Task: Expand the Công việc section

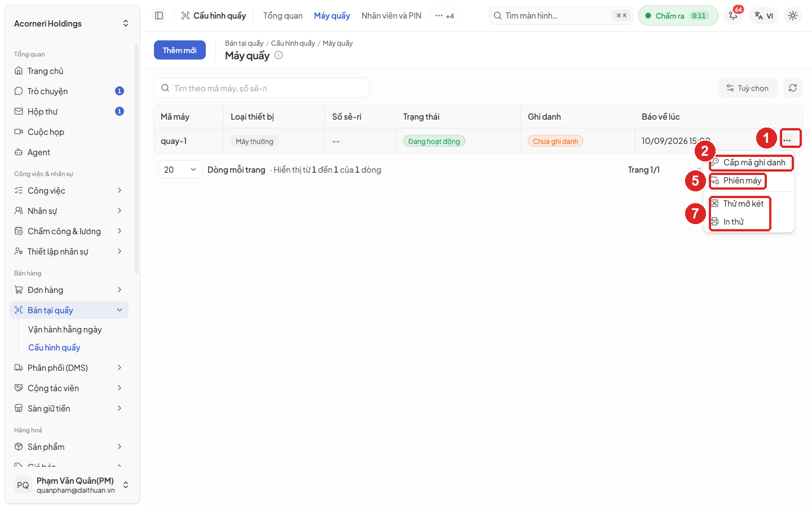Action: click(69, 191)
